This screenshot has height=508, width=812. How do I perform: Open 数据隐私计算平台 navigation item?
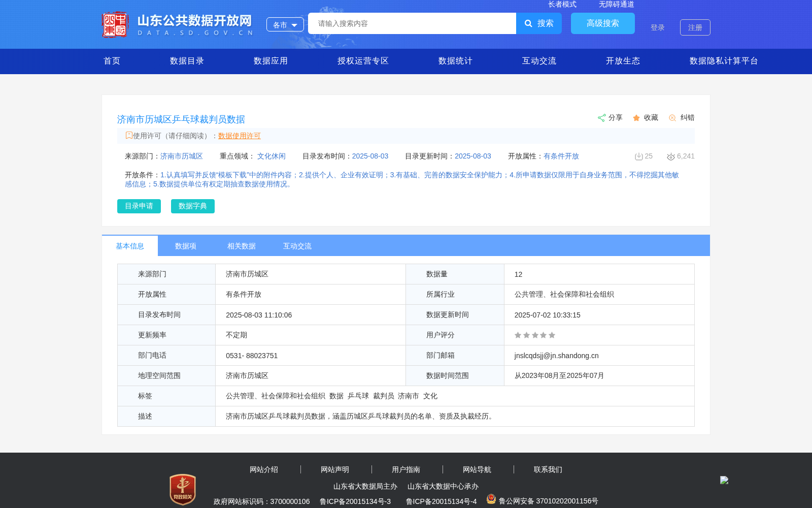point(724,61)
